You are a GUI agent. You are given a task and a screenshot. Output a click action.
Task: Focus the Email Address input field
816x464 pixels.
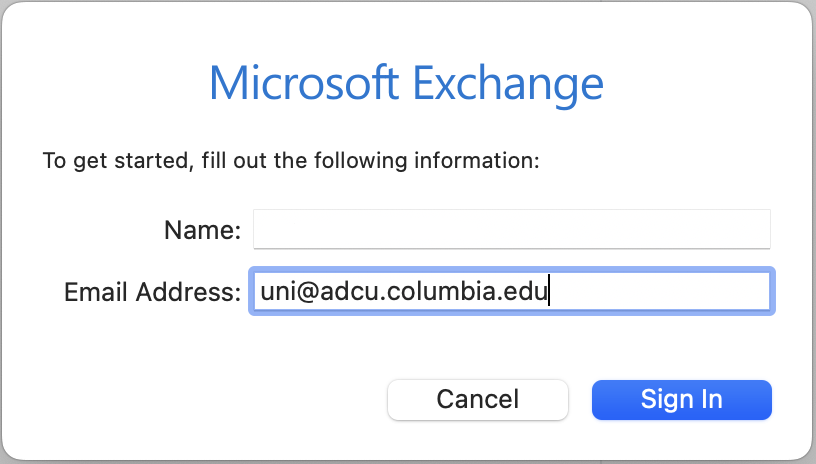coord(512,291)
